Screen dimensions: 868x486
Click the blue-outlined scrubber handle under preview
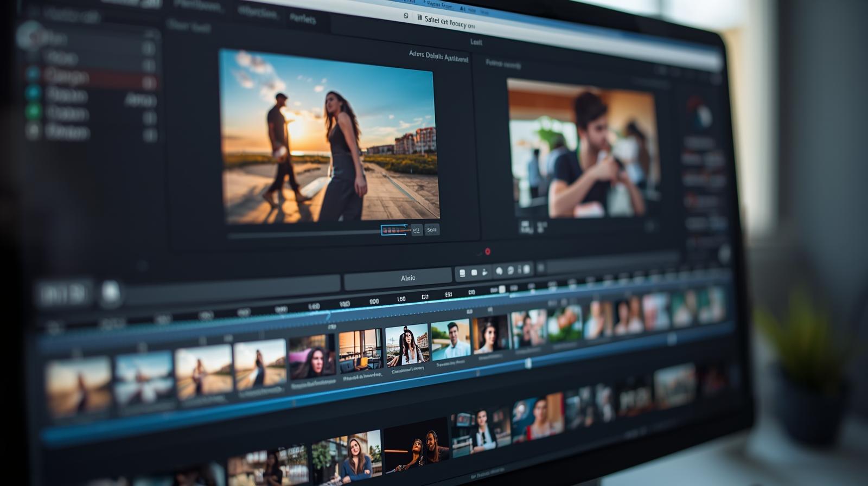pos(395,230)
